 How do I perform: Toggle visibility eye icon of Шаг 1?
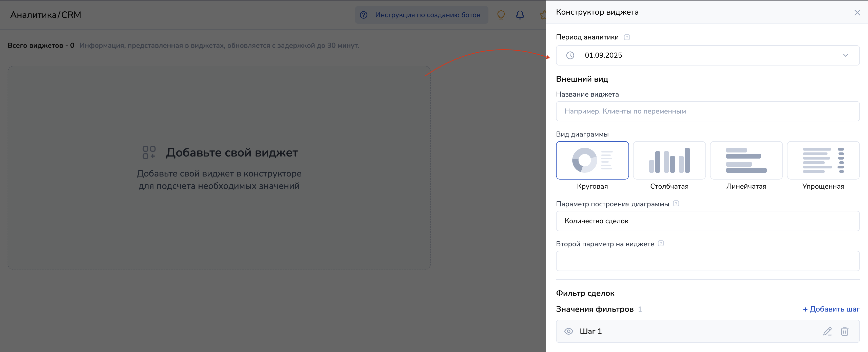pos(568,332)
